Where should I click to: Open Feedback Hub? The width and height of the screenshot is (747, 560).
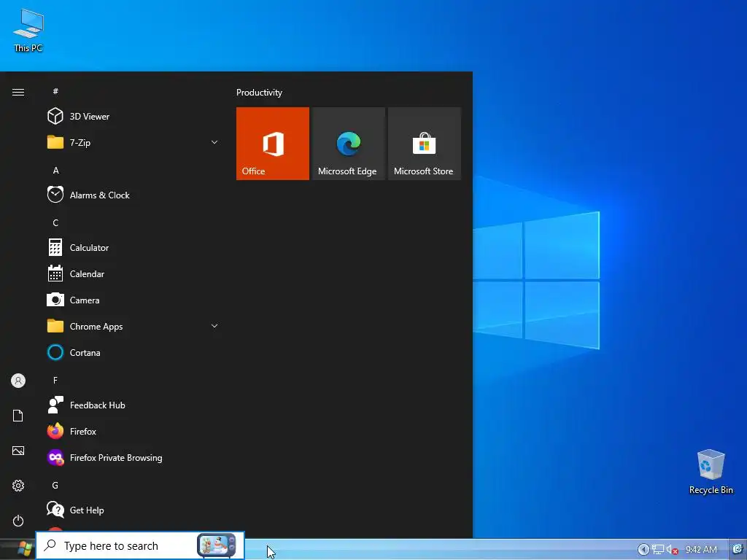coord(133,405)
